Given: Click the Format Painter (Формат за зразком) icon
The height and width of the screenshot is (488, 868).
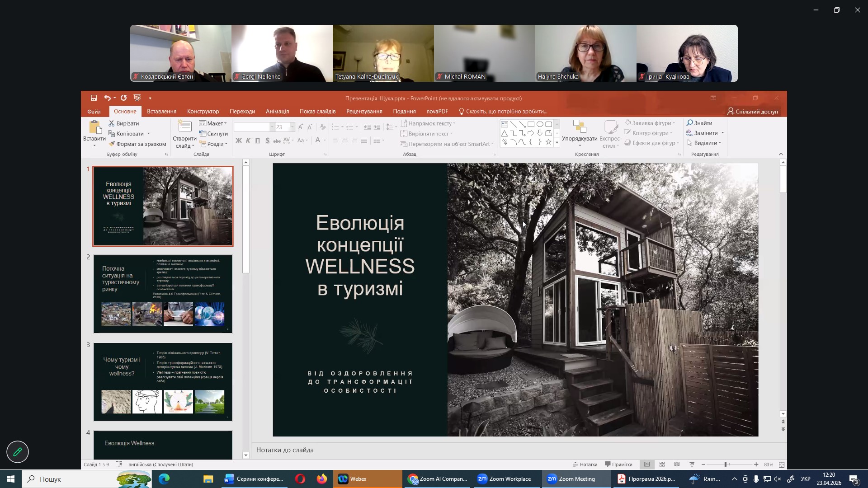Looking at the screenshot, I should pos(112,144).
